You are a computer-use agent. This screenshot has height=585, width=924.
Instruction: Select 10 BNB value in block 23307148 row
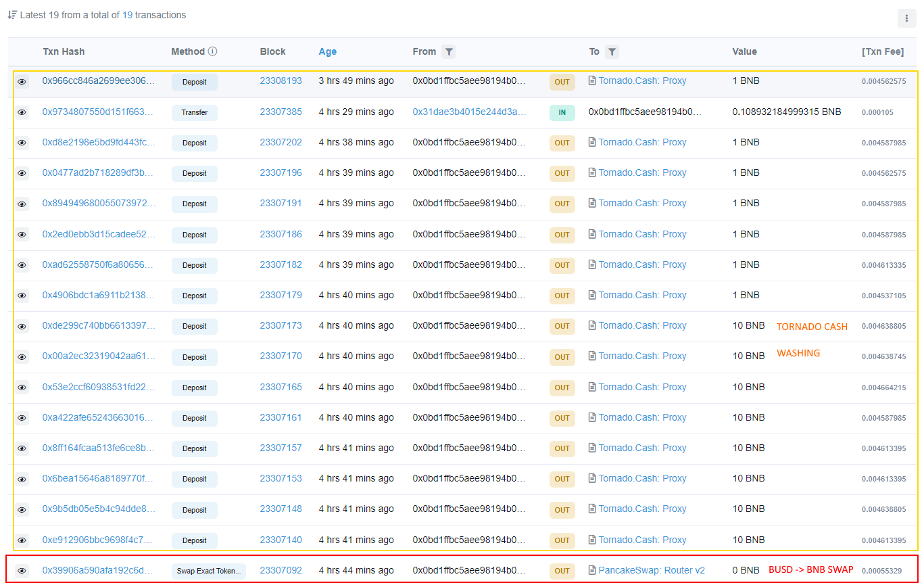pos(748,509)
